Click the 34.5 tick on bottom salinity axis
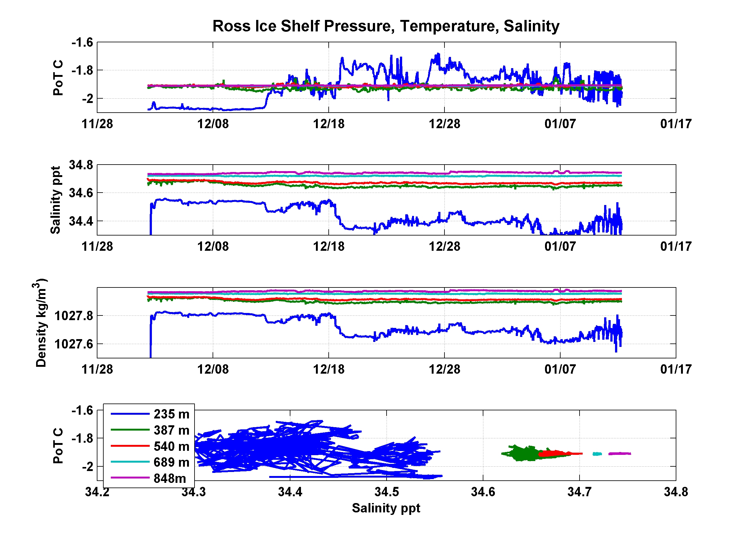The height and width of the screenshot is (560, 747). pos(387,492)
